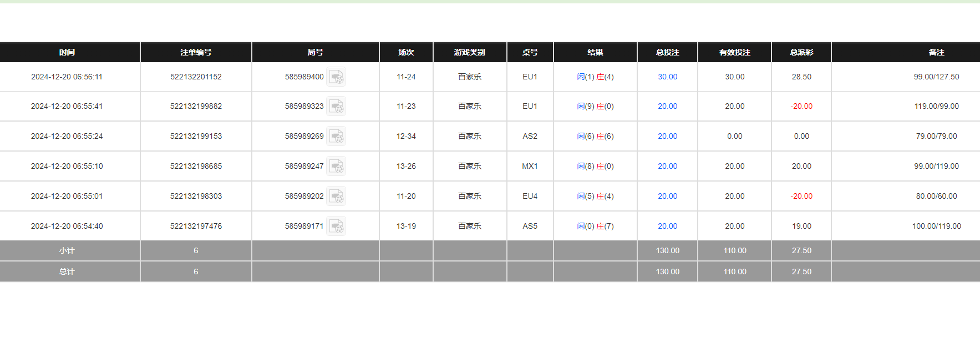Select 20.00 bet link in the MX1 row
Image resolution: width=980 pixels, height=347 pixels.
tap(667, 166)
